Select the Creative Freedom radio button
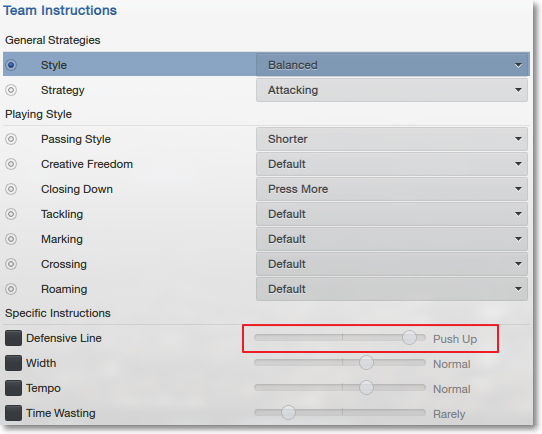The width and height of the screenshot is (542, 434). pyautogui.click(x=11, y=164)
